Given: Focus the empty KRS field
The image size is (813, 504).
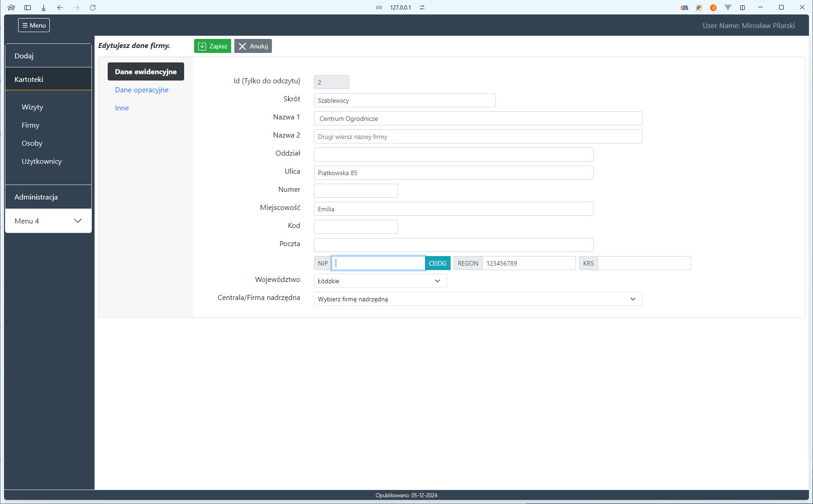Looking at the screenshot, I should click(x=644, y=263).
